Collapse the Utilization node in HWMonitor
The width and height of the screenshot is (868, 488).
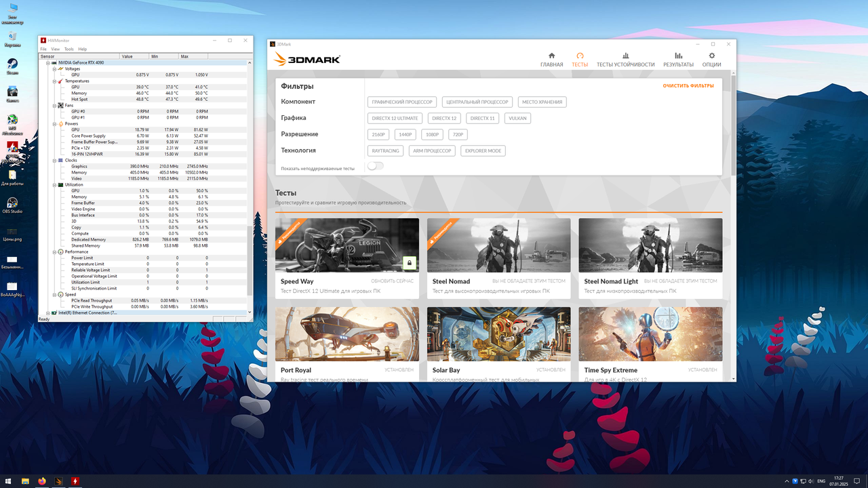click(x=55, y=184)
